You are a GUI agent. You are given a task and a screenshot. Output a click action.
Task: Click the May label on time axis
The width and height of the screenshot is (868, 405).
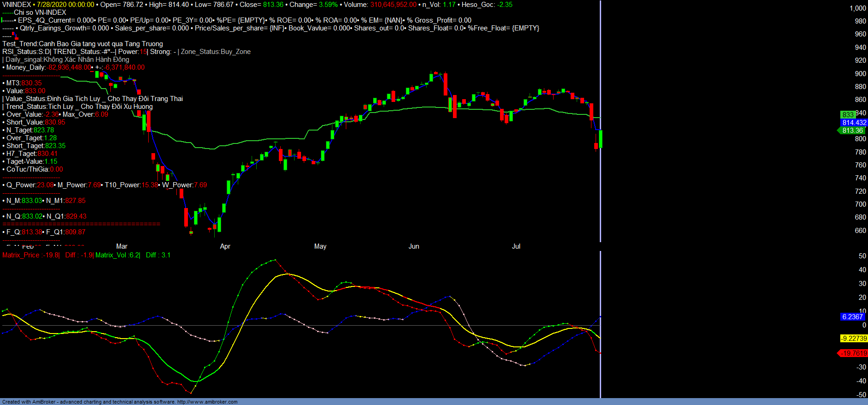pyautogui.click(x=320, y=246)
